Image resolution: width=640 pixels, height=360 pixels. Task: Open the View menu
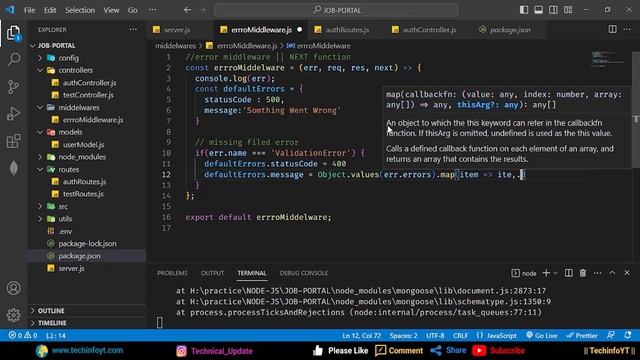coord(111,10)
